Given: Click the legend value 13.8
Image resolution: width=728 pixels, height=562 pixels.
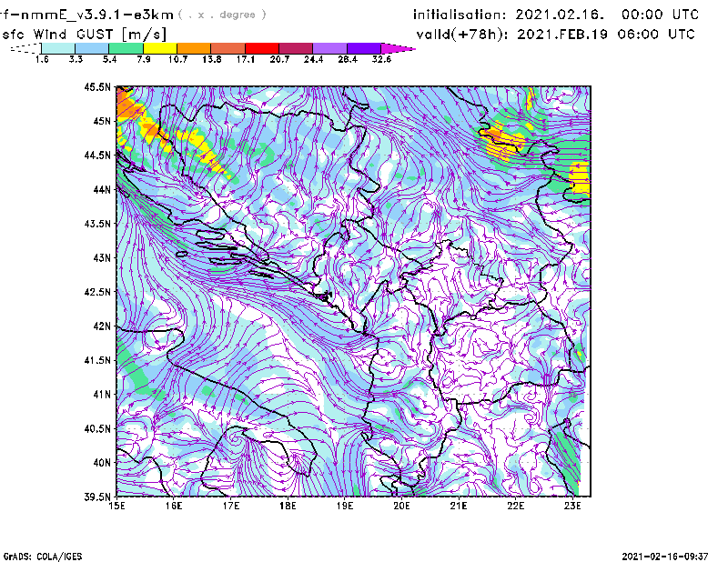Looking at the screenshot, I should 212,59.
